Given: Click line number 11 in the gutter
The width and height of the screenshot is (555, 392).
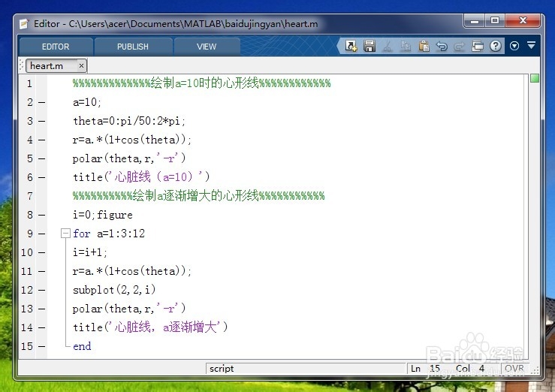Looking at the screenshot, I should pyautogui.click(x=27, y=271).
